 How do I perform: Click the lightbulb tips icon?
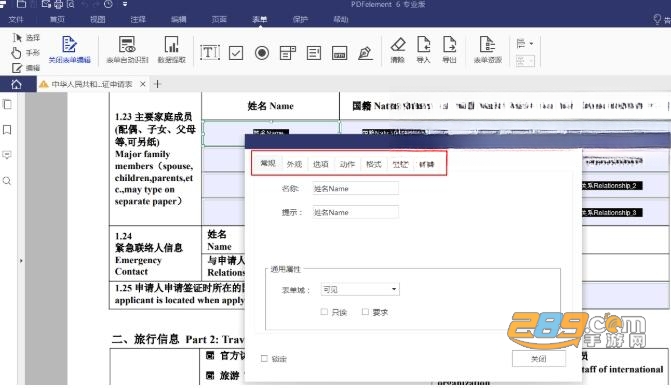pos(657,19)
